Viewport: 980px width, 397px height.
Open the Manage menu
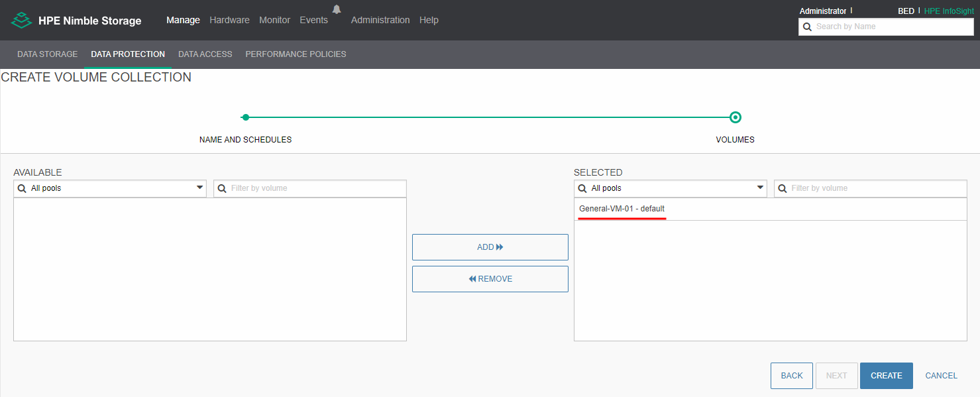[x=183, y=20]
